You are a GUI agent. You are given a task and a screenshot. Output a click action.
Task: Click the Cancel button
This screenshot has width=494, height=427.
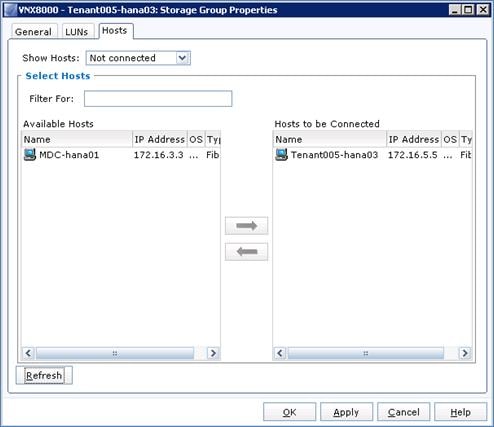pos(404,412)
